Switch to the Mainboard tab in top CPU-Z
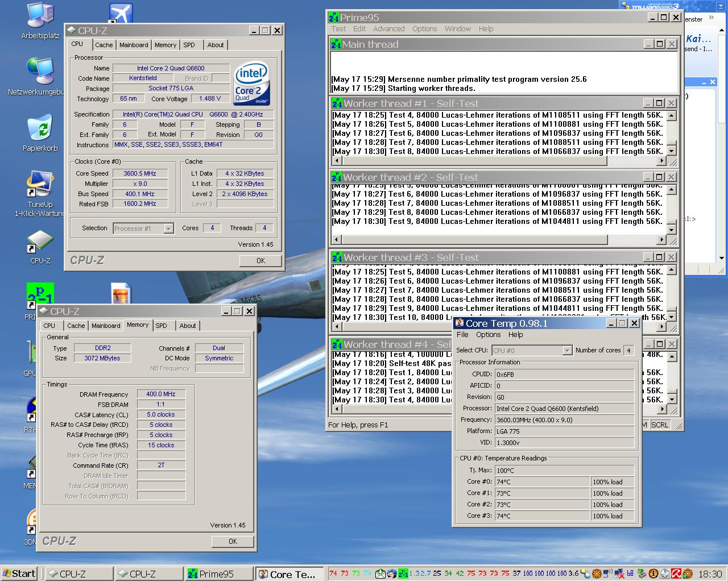The width and height of the screenshot is (728, 582). 134,45
